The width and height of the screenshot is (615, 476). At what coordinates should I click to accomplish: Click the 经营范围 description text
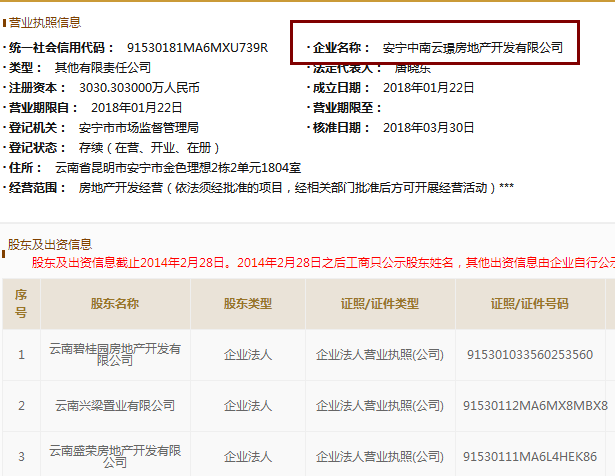pos(296,188)
